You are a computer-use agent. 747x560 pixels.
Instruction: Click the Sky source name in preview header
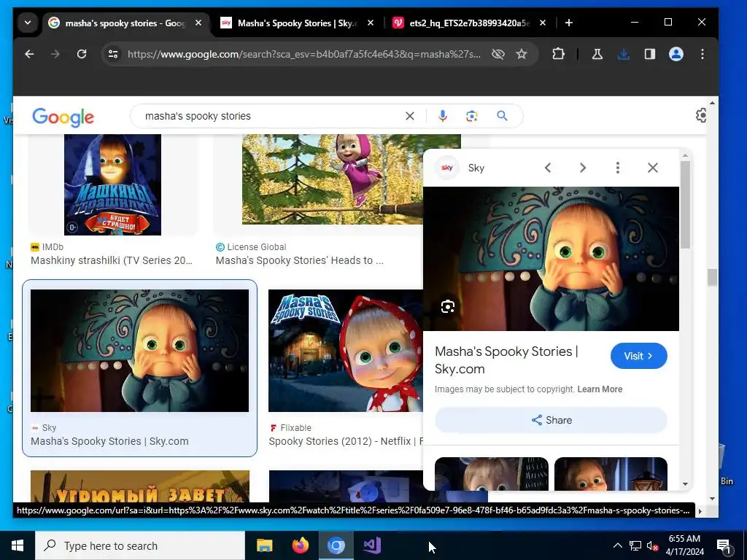coord(476,168)
